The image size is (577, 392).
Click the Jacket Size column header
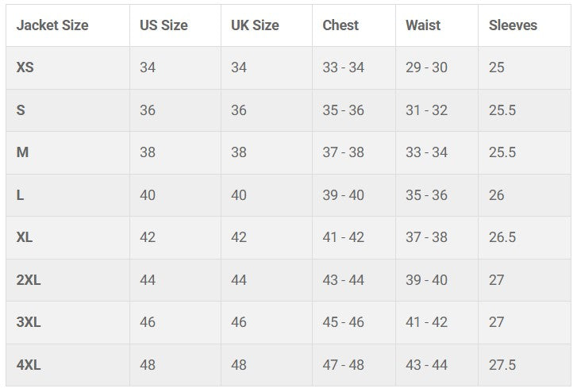coord(52,25)
